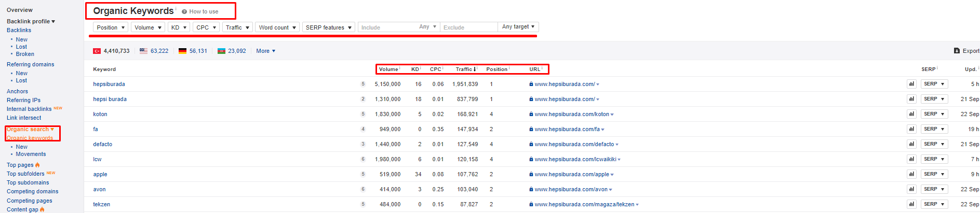The image size is (980, 213).
Task: Open Top pages in sidebar
Action: pos(20,165)
